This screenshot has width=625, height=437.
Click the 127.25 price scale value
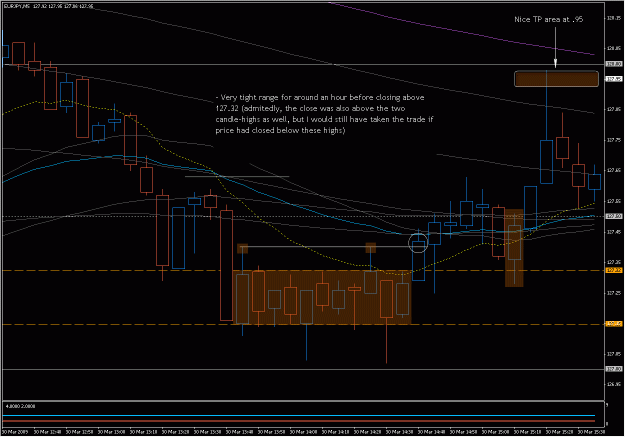(x=614, y=293)
